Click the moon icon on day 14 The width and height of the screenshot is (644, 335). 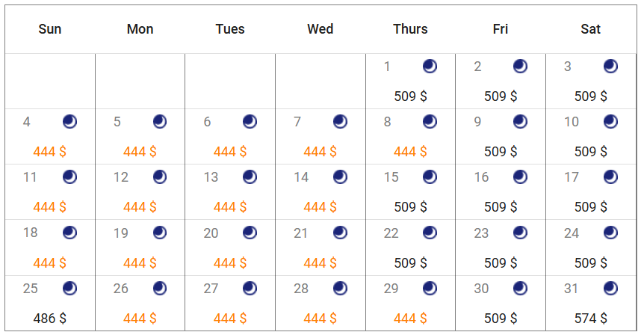(x=340, y=177)
